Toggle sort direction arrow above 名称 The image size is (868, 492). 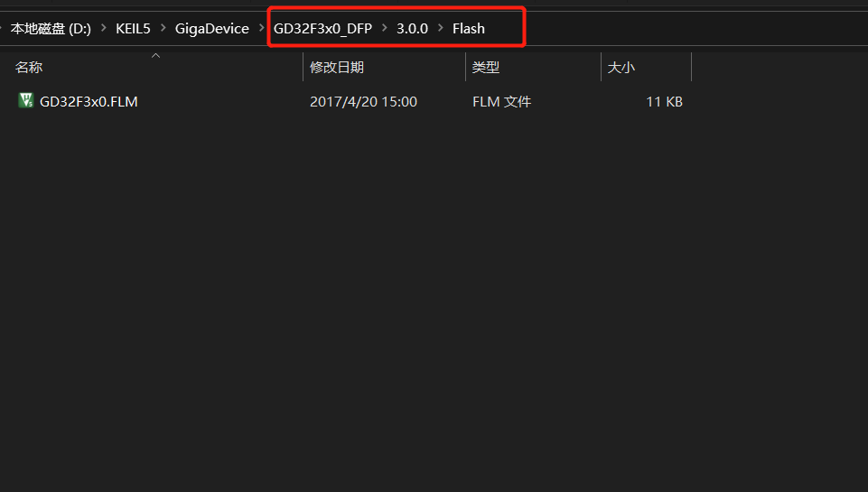coord(155,55)
